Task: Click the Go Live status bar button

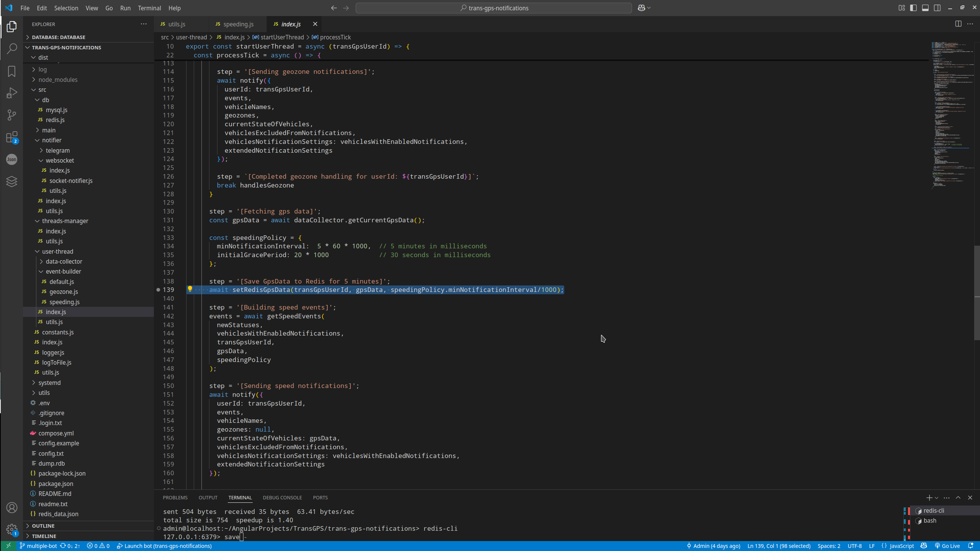Action: pyautogui.click(x=947, y=546)
